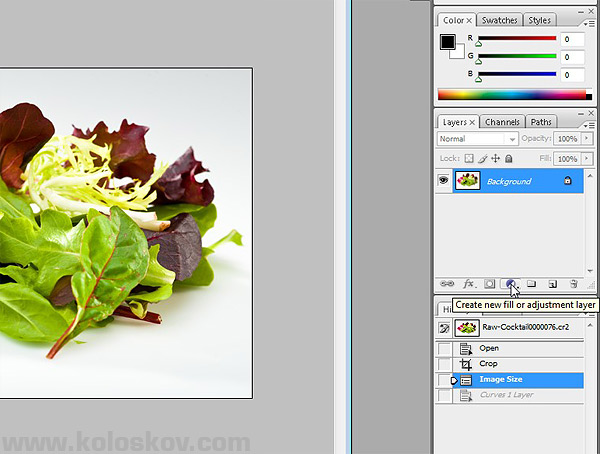Image resolution: width=600 pixels, height=454 pixels.
Task: Click the link layers icon
Action: point(447,284)
